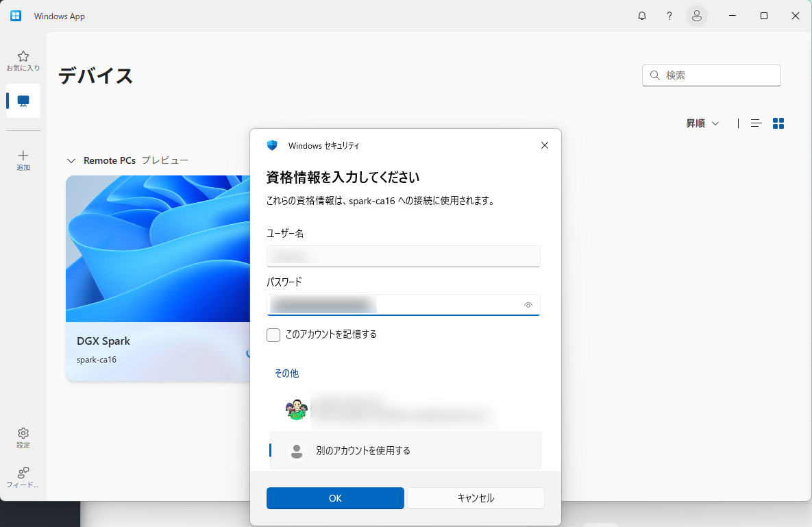
Task: Click the デバイス page heading
Action: click(x=96, y=75)
